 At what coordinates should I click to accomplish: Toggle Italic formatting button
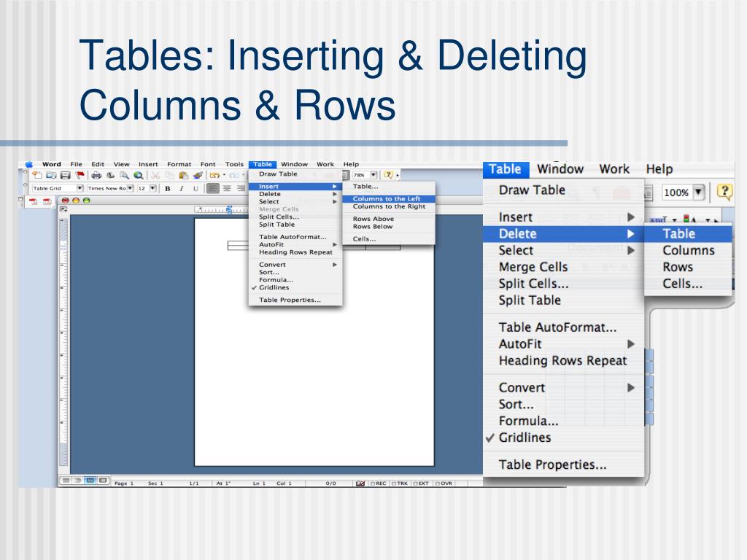[x=182, y=189]
